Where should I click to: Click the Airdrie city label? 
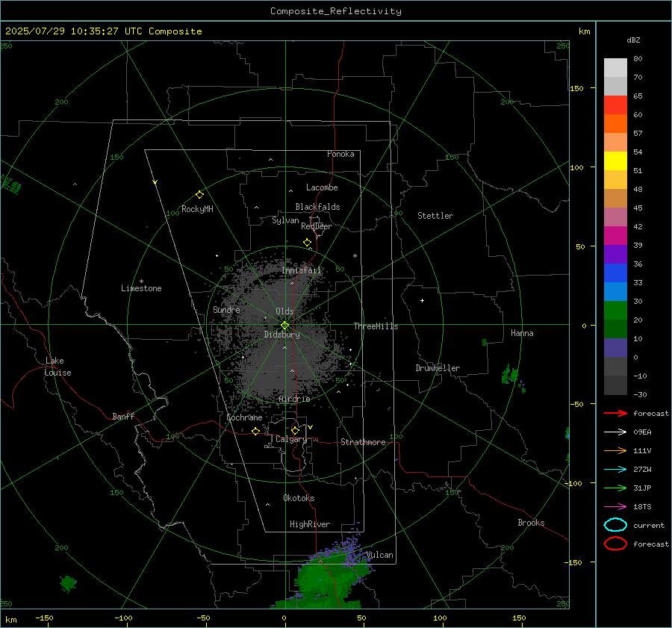coord(294,399)
